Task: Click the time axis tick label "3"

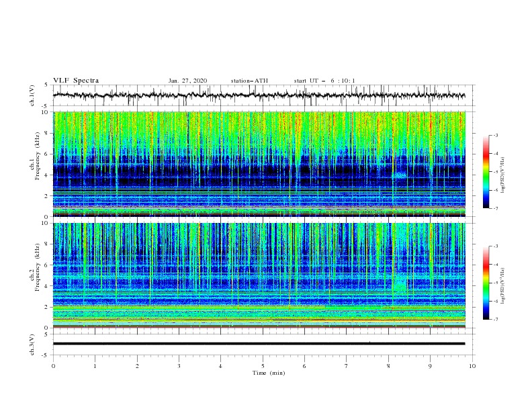Action: 179,366
